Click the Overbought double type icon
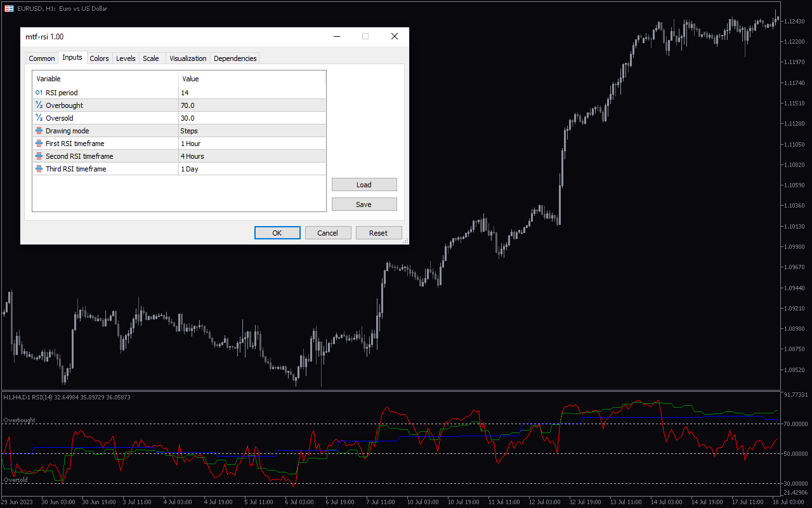The image size is (812, 508). 39,105
